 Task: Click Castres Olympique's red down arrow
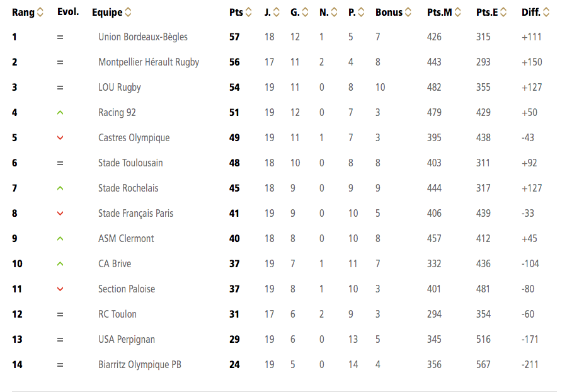tap(60, 138)
